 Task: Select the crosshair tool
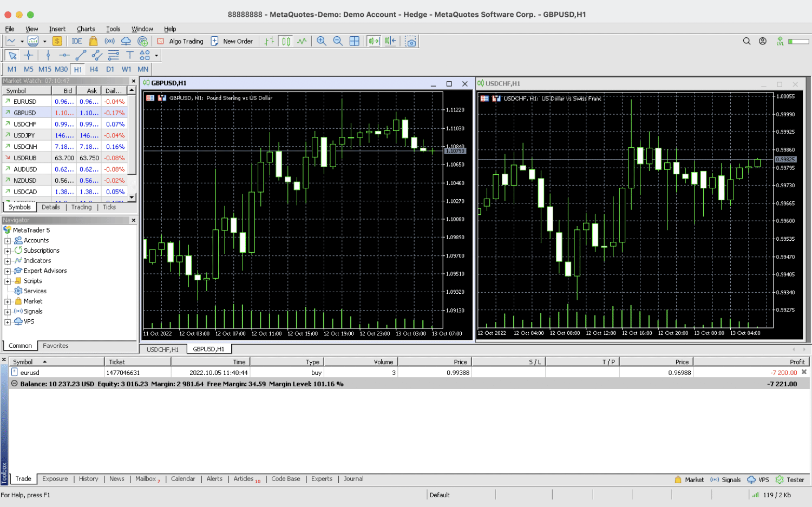29,55
